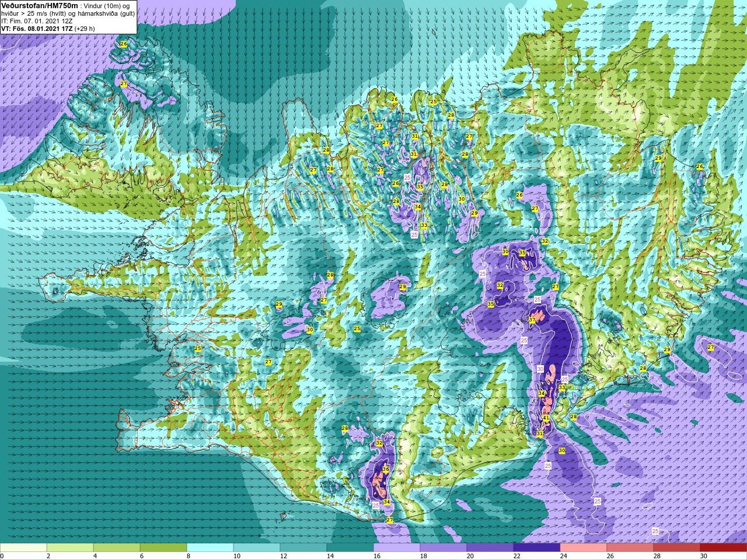The height and width of the screenshot is (560, 747).
Task: Pick the 4–6 m/s light green legend swatch
Action: click(117, 548)
